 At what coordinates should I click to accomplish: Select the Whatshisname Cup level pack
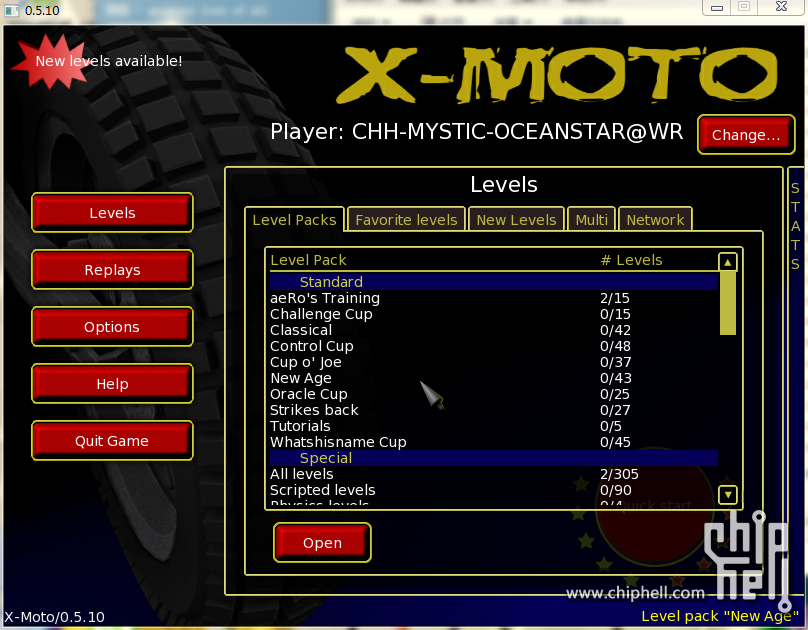coord(494,441)
